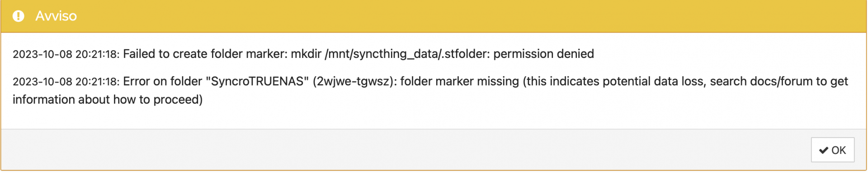This screenshot has height=173, width=868.
Task: Click "information about how to proceed)" line
Action: pyautogui.click(x=108, y=100)
